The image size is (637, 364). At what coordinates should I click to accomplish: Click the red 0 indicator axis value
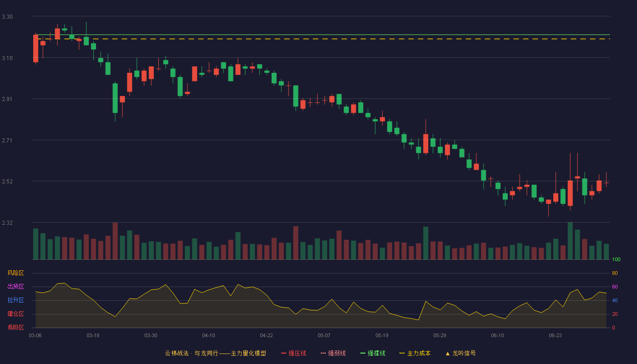(x=613, y=328)
